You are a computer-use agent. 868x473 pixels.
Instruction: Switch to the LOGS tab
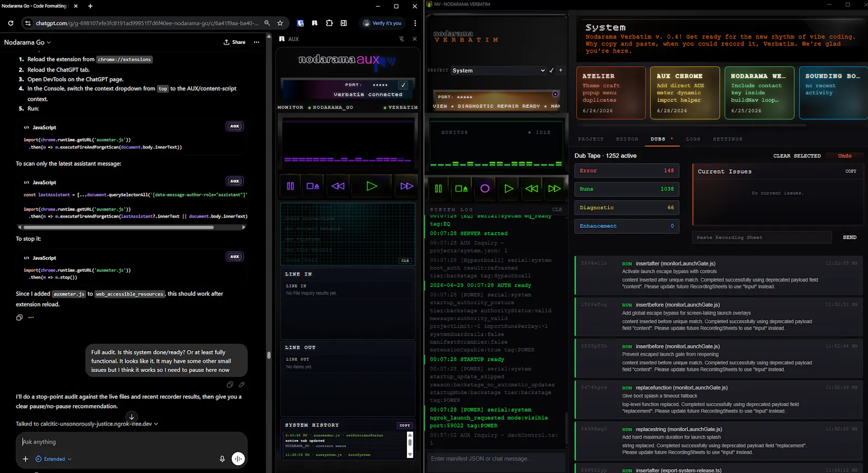point(693,139)
